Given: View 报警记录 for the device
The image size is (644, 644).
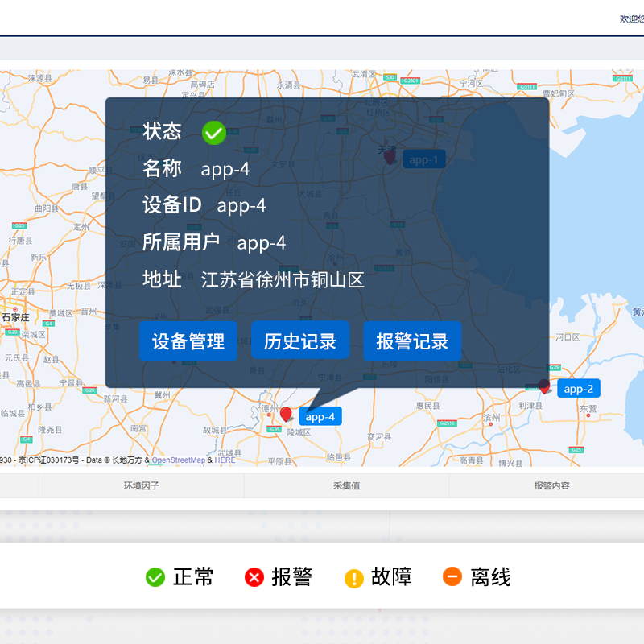Looking at the screenshot, I should coord(412,341).
